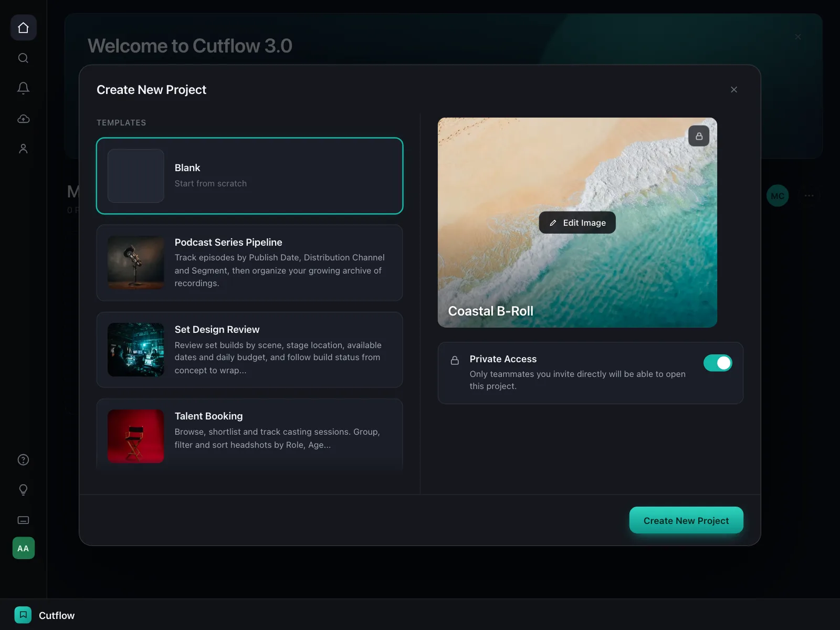
Task: Open the MC member avatar
Action: pyautogui.click(x=778, y=196)
